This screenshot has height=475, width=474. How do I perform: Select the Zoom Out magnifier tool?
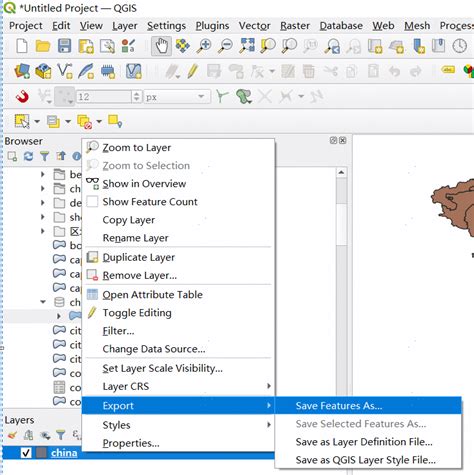pyautogui.click(x=225, y=46)
